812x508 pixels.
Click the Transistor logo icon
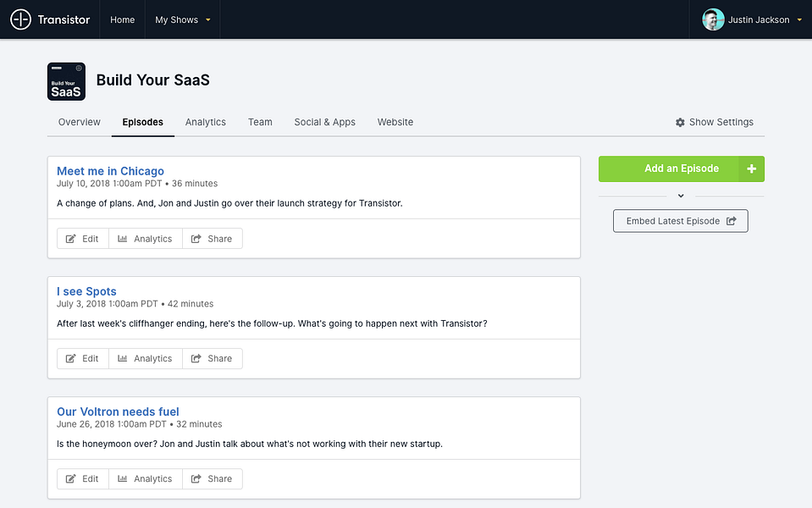coord(20,19)
